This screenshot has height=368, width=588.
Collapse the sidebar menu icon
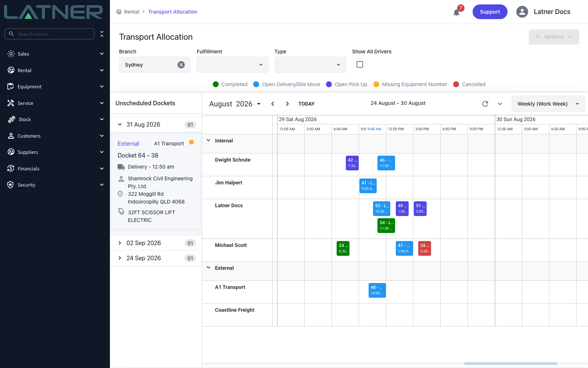(102, 34)
